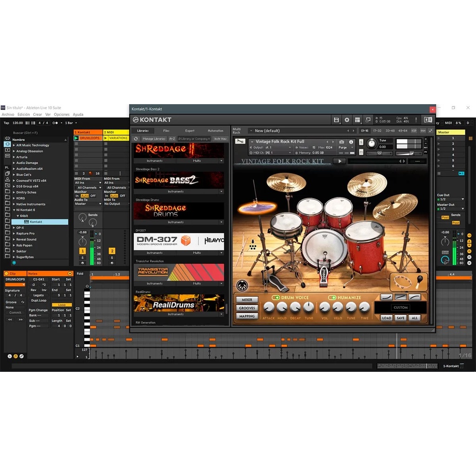
Task: Open track 1 MIDI From All Ins dropdown
Action: coord(88,183)
